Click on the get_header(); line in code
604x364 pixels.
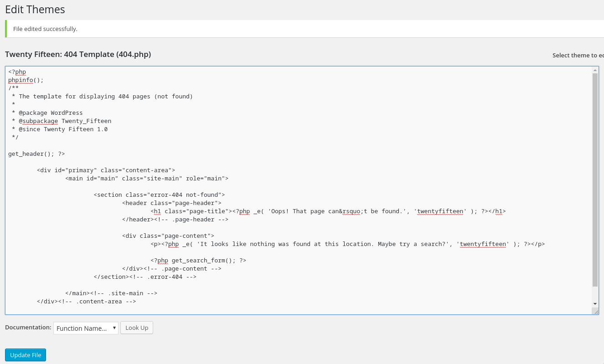tap(36, 154)
